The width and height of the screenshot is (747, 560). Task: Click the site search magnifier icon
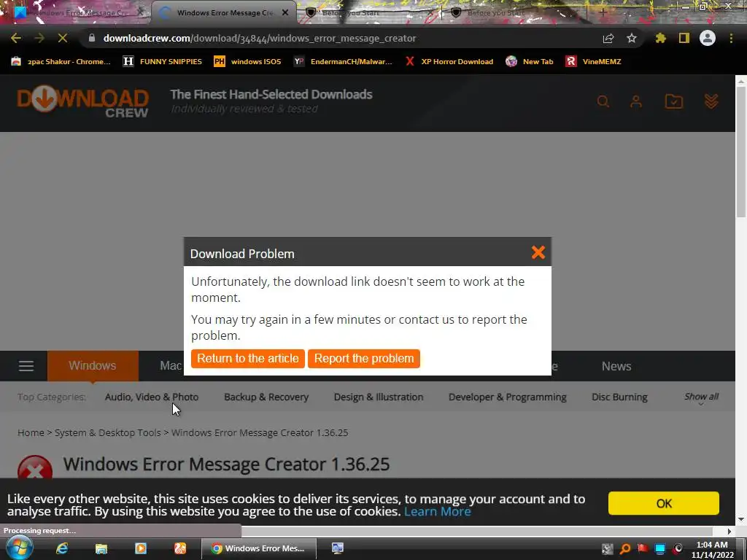pos(603,101)
